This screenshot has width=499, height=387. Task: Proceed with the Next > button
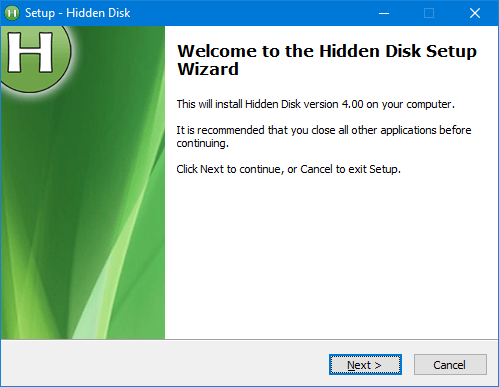tap(365, 365)
